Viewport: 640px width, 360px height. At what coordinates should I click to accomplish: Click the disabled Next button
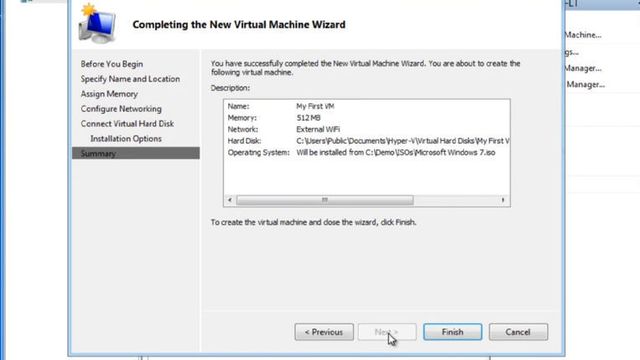point(387,332)
